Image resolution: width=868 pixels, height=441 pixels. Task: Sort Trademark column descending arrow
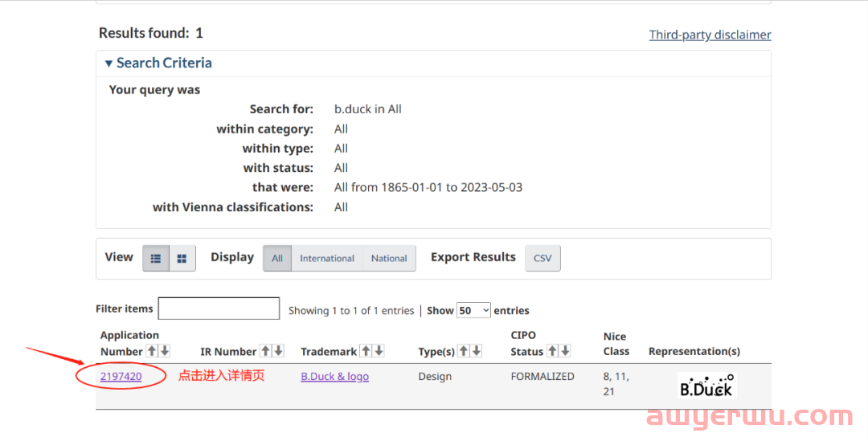tap(379, 351)
